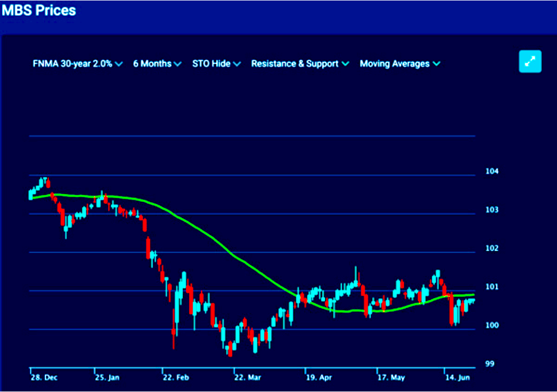
Task: Select the 102 price axis label
Action: pos(492,248)
